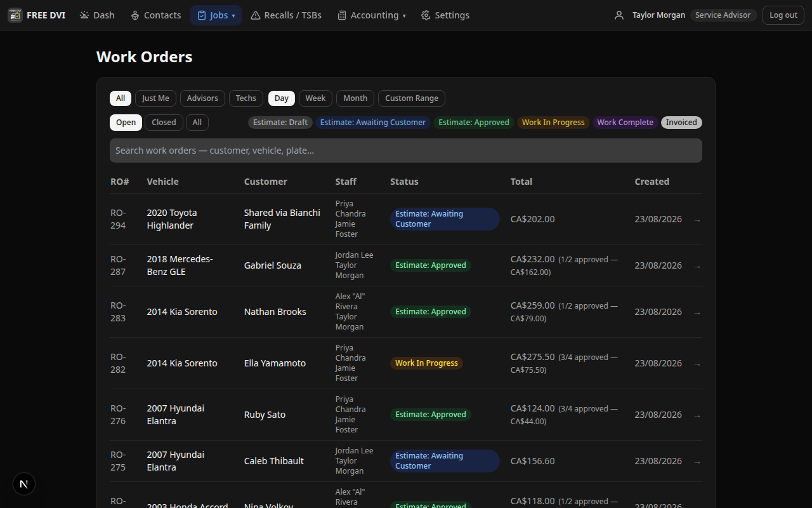Filter by Work Complete status chip

point(625,123)
